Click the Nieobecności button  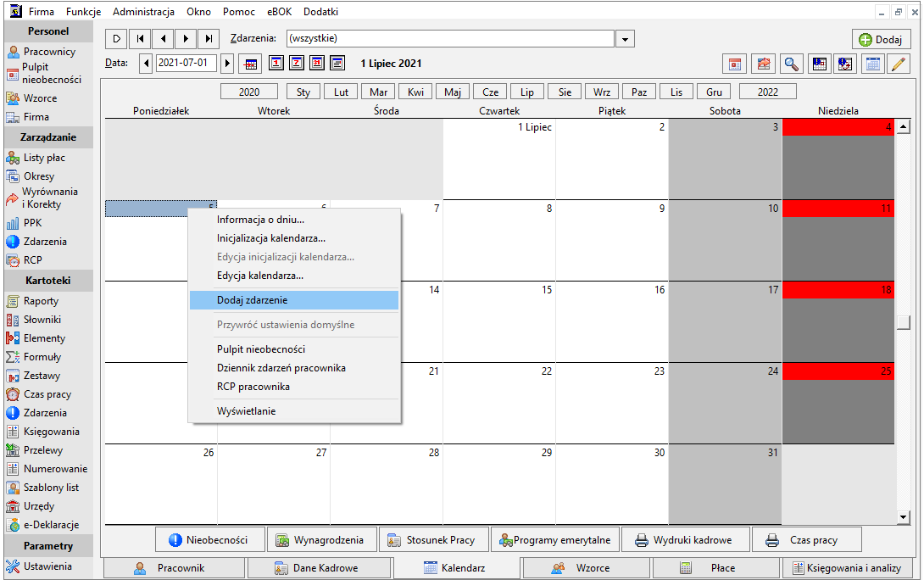coord(209,540)
